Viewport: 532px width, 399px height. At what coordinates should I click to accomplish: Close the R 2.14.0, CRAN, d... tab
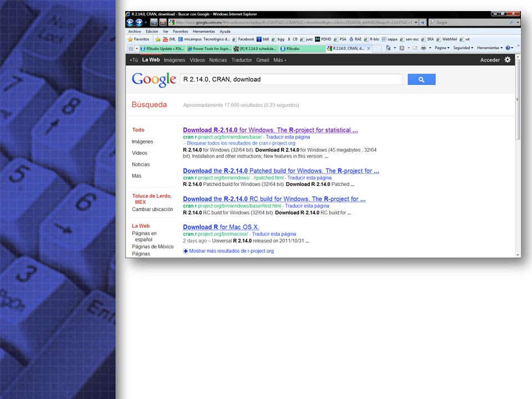[369, 49]
